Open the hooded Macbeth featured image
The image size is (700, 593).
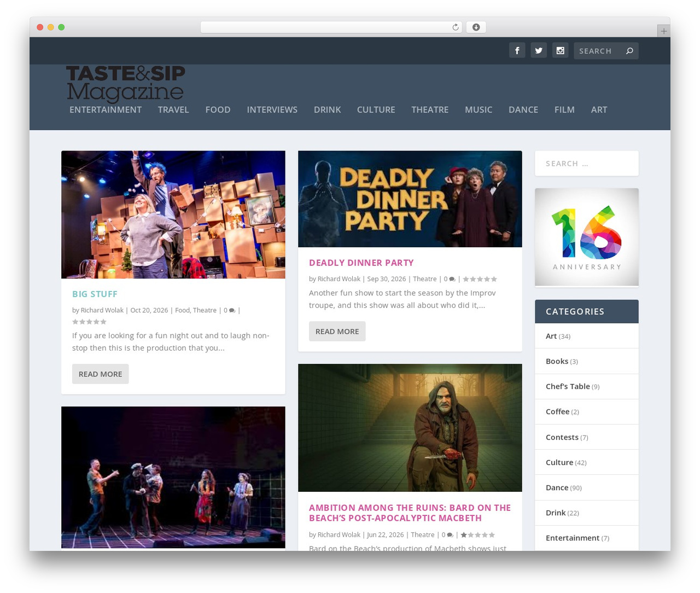410,428
